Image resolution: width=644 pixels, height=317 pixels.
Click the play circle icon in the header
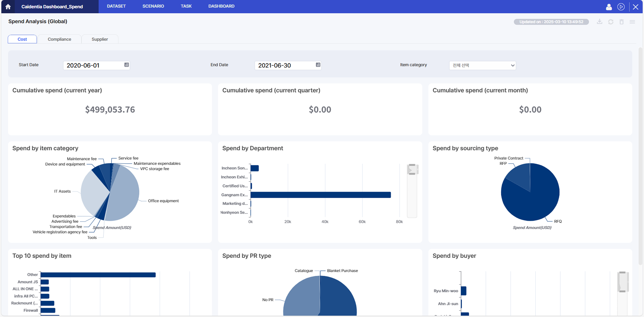(621, 7)
